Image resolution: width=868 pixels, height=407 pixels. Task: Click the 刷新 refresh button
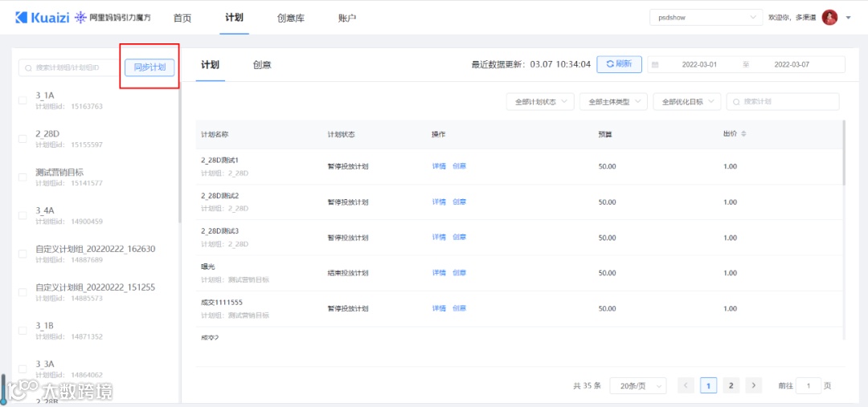[x=619, y=64]
